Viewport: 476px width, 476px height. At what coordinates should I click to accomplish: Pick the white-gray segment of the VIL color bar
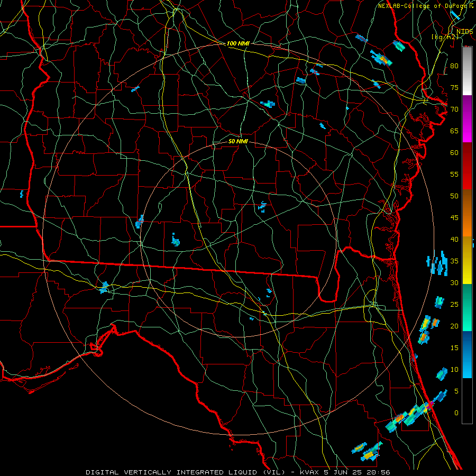click(467, 71)
